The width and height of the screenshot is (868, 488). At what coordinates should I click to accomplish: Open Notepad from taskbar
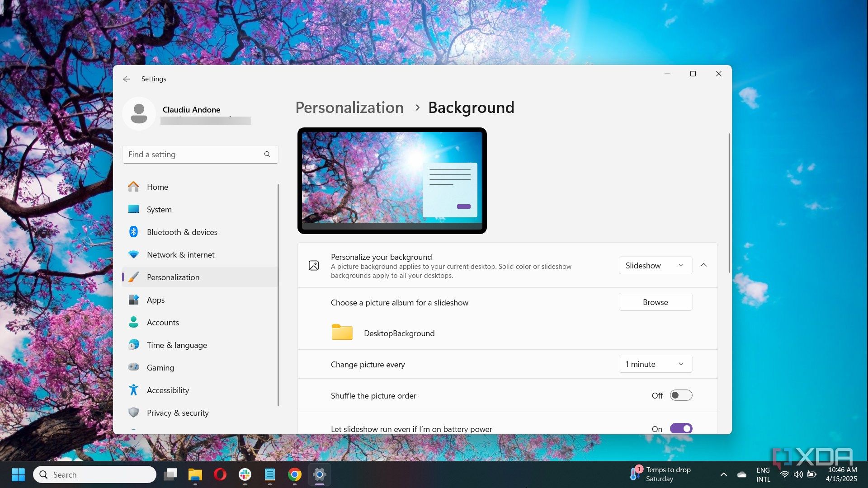coord(270,474)
